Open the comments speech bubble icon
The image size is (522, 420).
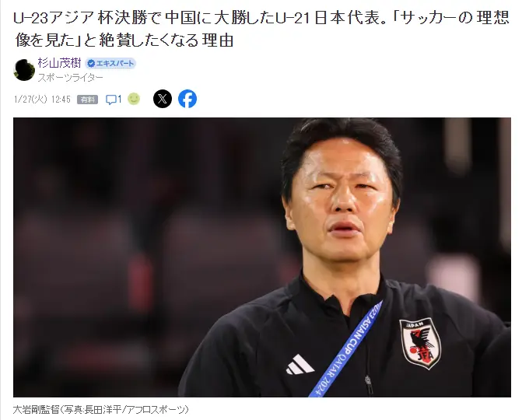coord(111,100)
